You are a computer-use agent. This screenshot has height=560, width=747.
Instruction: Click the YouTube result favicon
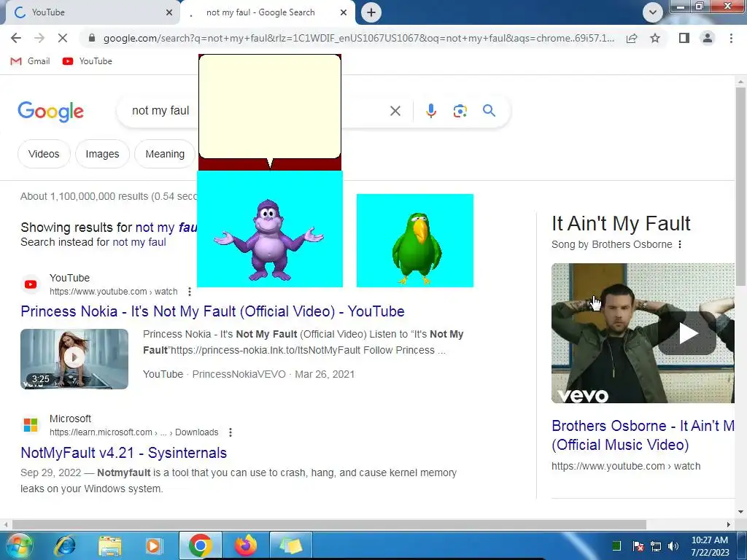(31, 284)
